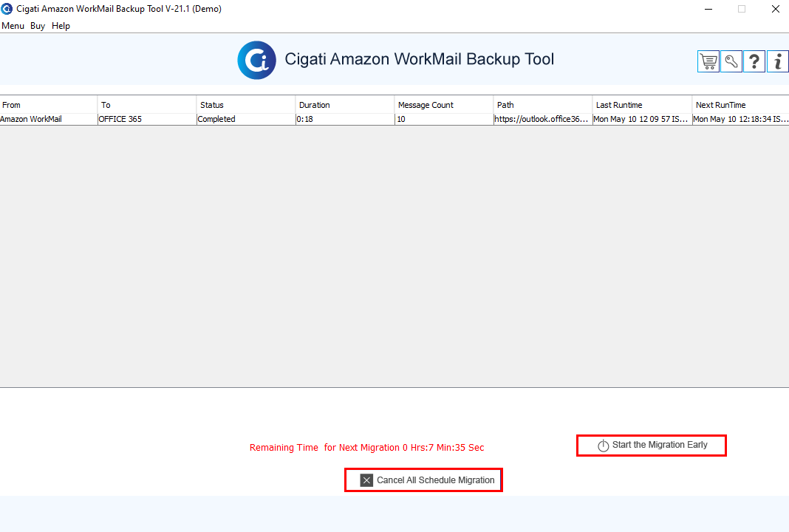Open the key activation icon
The image size is (789, 532).
(731, 61)
